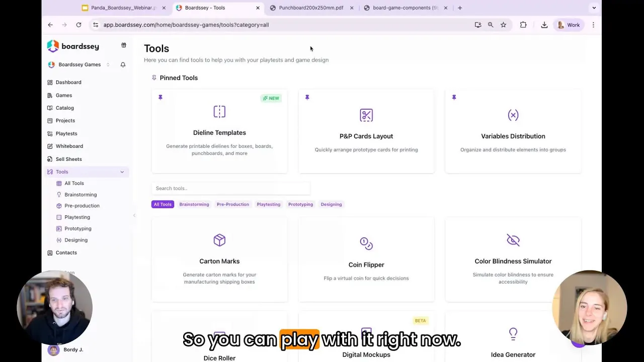The height and width of the screenshot is (362, 644).
Task: Select Brainstorming submenu item
Action: click(80, 195)
